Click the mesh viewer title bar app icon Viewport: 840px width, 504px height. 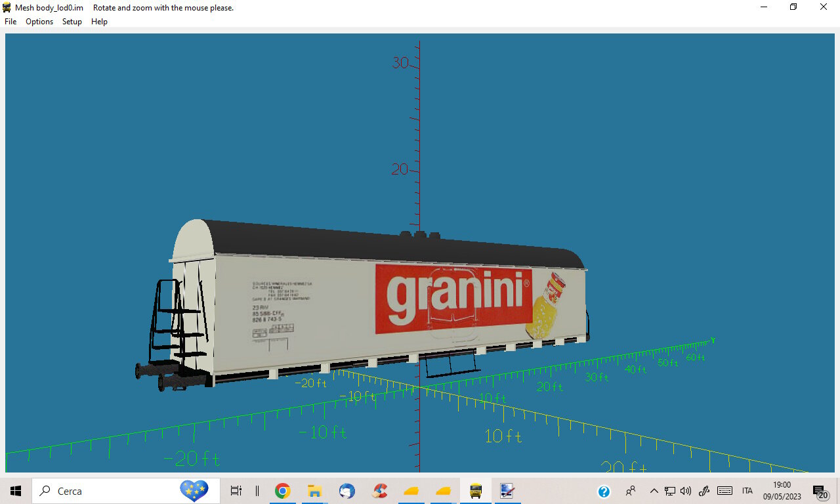point(7,7)
